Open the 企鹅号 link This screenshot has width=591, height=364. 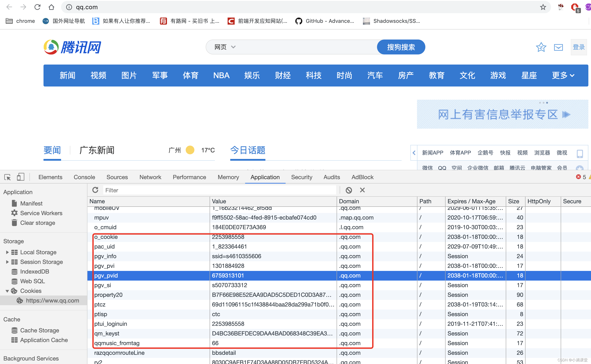point(485,153)
